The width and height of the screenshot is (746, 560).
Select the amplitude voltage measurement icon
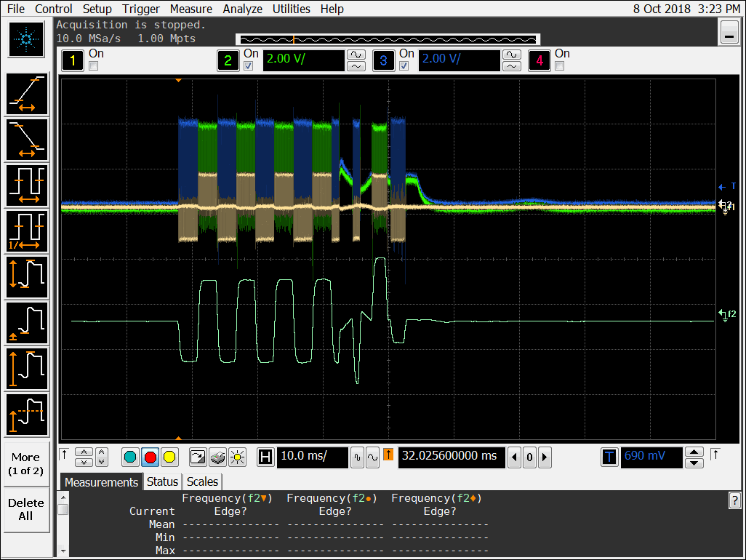click(27, 368)
